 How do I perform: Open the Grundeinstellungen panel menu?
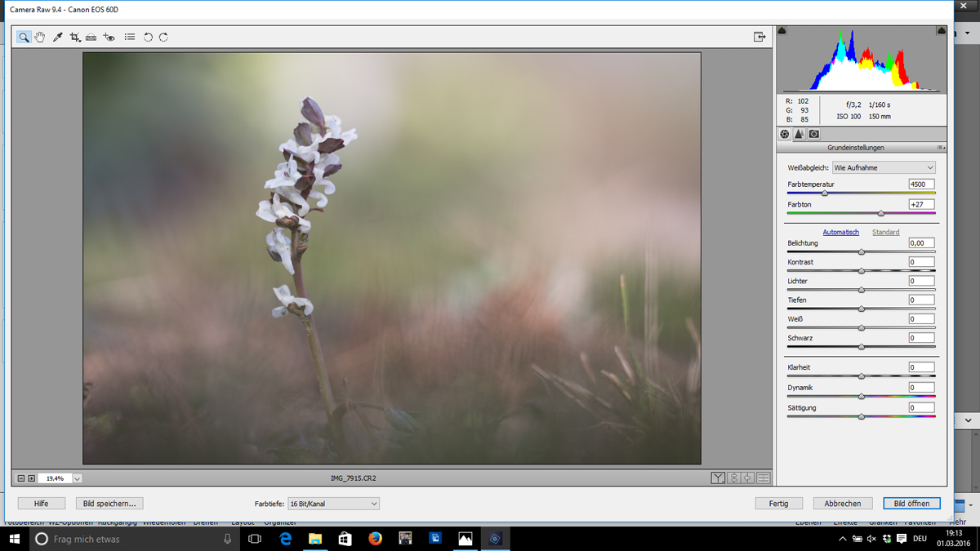coord(941,148)
